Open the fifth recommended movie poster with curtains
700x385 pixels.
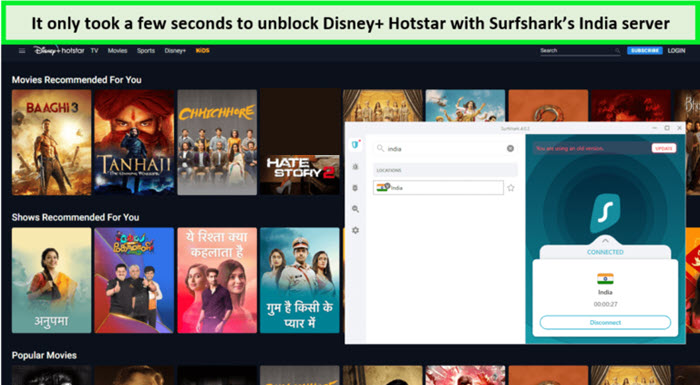(x=383, y=105)
